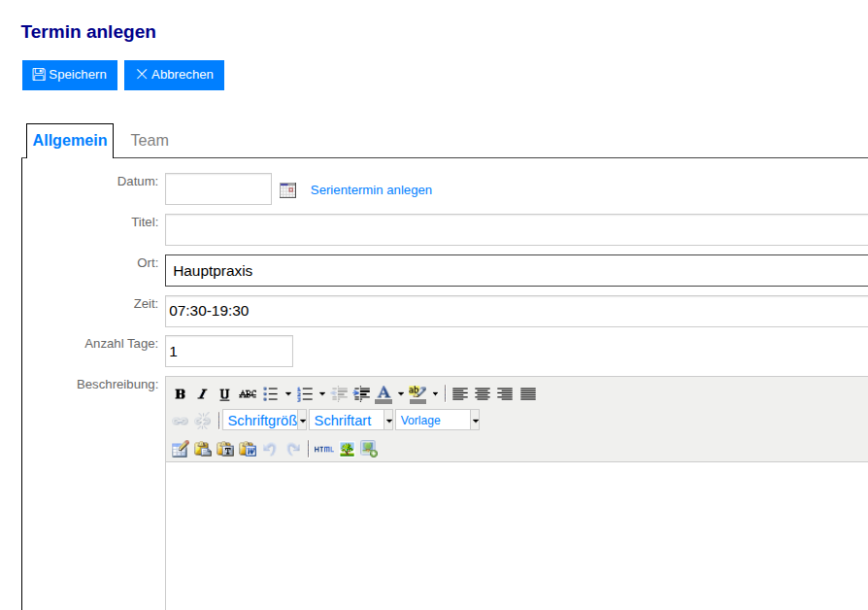Select the Allgemein tab

[x=70, y=141]
